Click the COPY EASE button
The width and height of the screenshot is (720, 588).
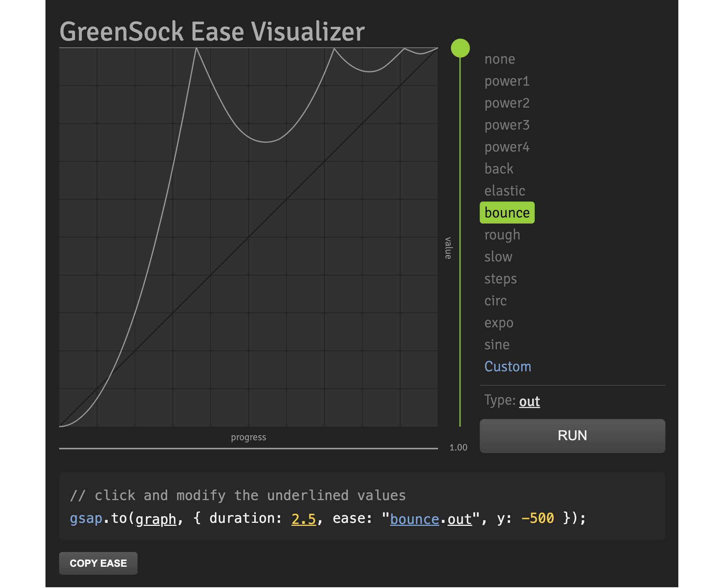(x=98, y=563)
